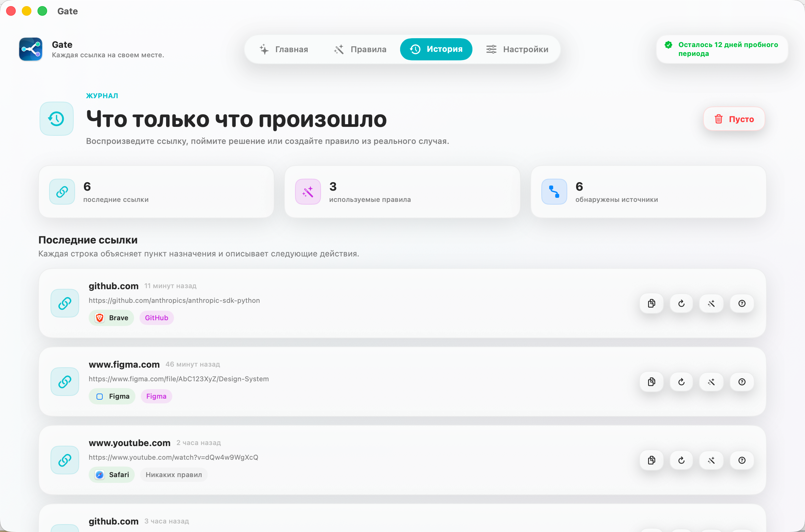
Task: Click the Brave browser tag
Action: click(x=111, y=318)
